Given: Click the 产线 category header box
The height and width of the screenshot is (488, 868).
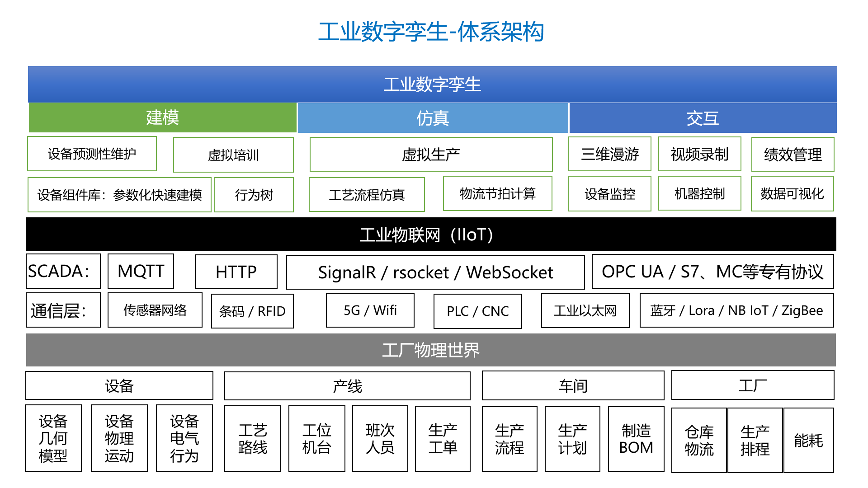Looking at the screenshot, I should (x=347, y=386).
